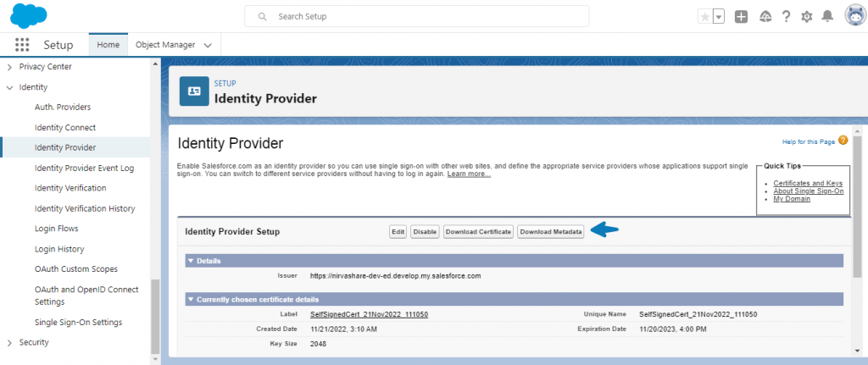Collapse the Details section triangle
Screen dimensions: 868x365
[x=191, y=261]
